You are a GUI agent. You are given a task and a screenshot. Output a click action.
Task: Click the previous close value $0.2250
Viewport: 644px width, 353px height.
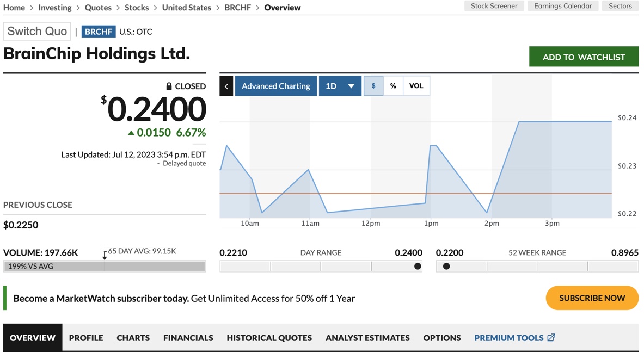tap(21, 225)
